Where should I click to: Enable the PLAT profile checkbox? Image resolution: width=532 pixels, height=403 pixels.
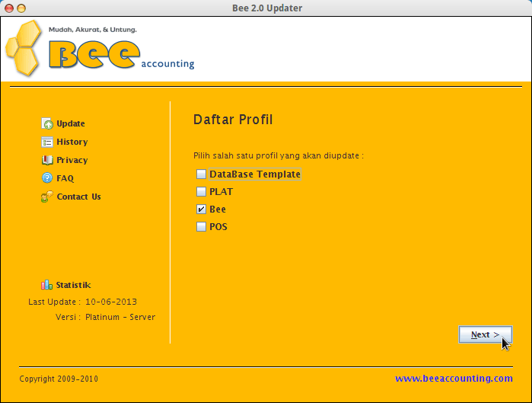click(x=201, y=191)
